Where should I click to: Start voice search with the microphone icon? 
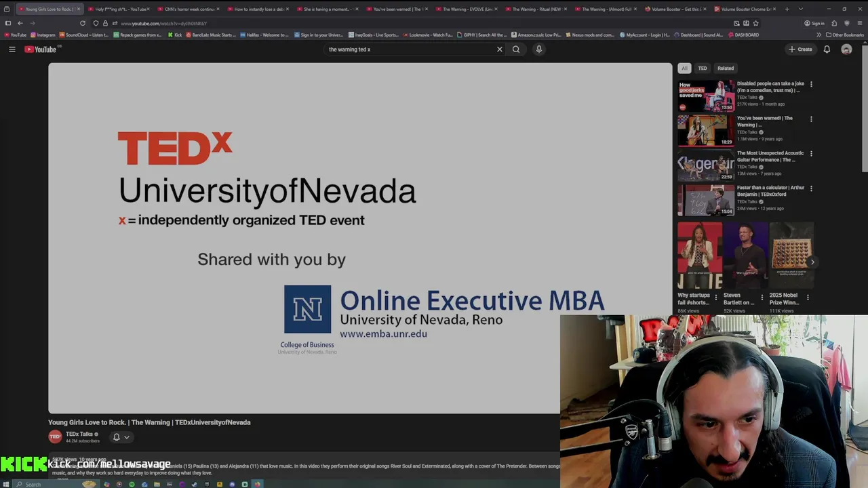click(539, 49)
